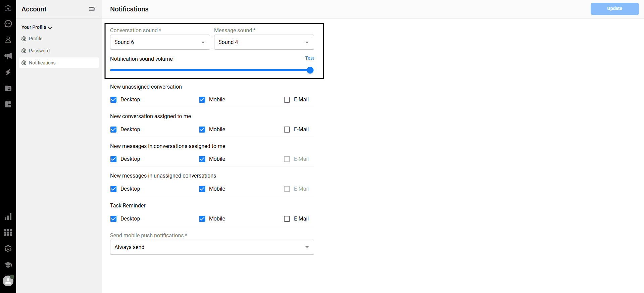Screen dimensions: 644x293
Task: Click the Update button
Action: pos(614,9)
